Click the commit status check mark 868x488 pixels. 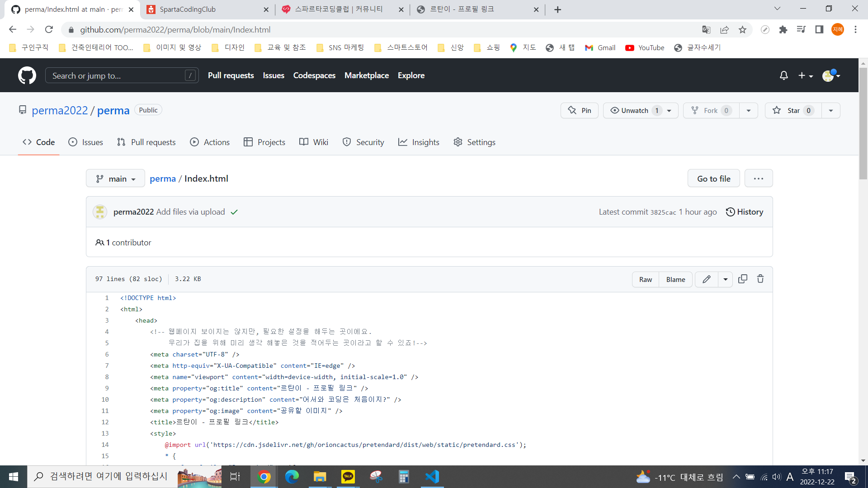[234, 212]
